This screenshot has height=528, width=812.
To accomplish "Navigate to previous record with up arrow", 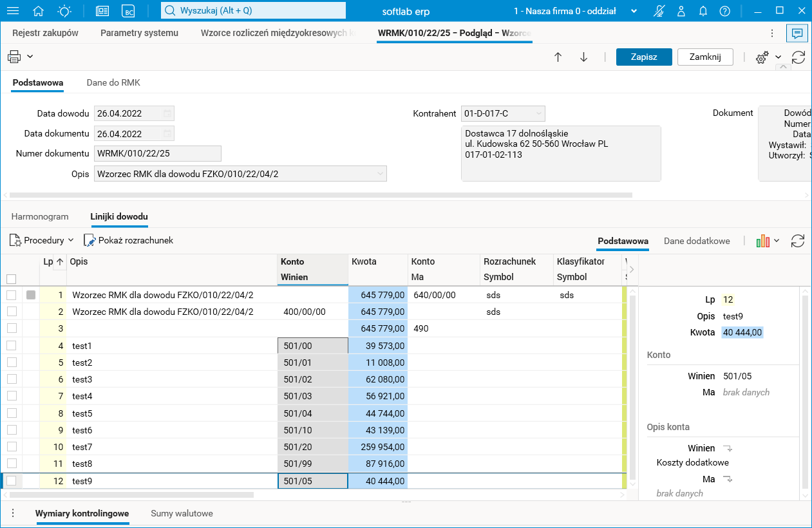I will point(558,57).
